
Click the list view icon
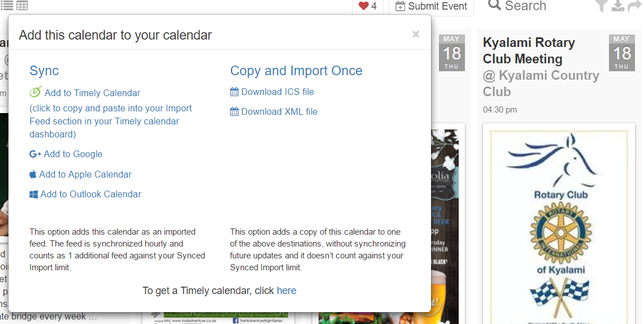[7, 5]
